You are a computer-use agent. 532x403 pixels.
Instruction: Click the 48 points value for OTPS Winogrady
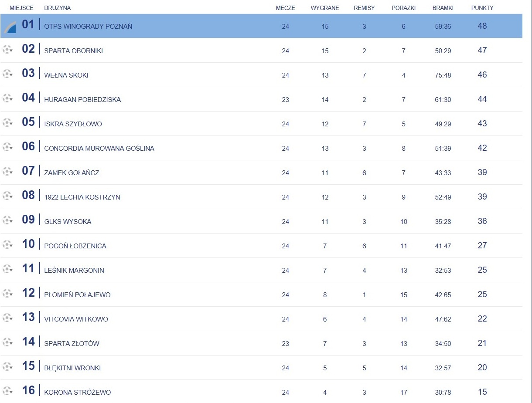click(x=482, y=26)
